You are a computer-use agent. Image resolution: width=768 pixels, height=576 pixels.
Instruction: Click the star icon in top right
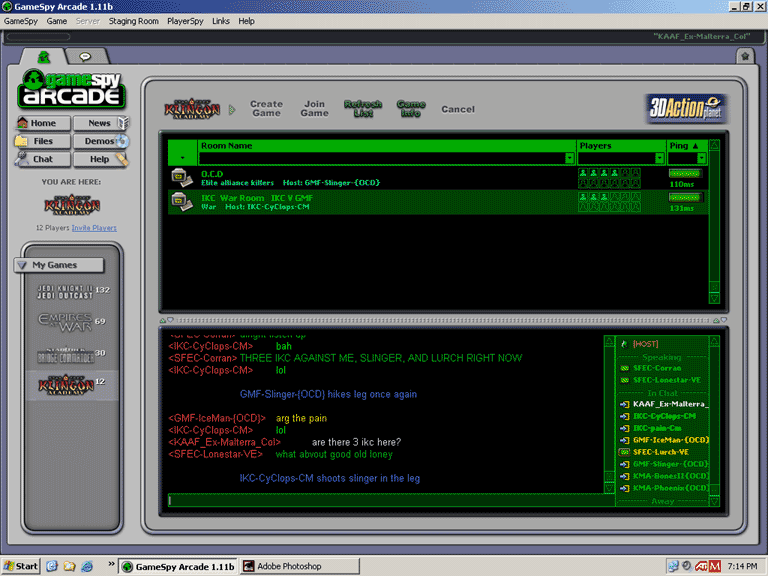[x=745, y=56]
